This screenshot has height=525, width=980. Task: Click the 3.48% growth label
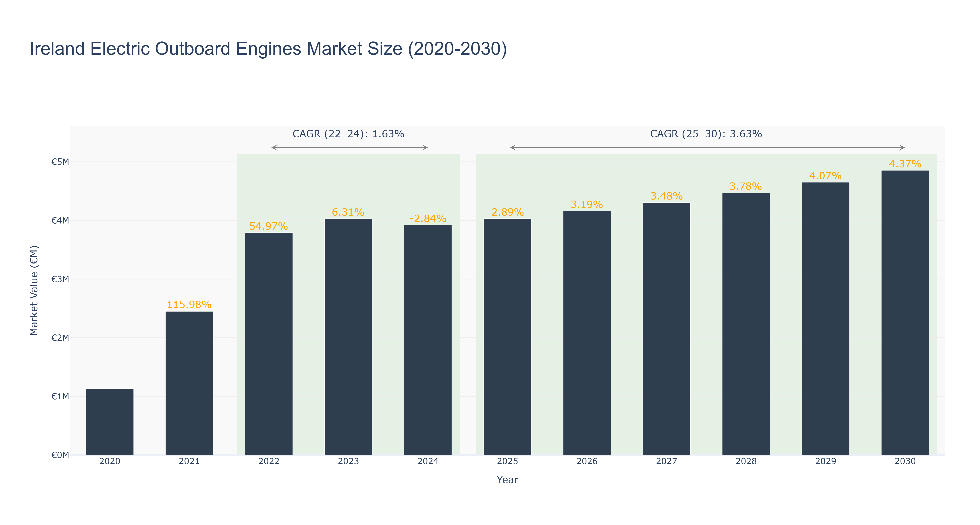pyautogui.click(x=667, y=196)
